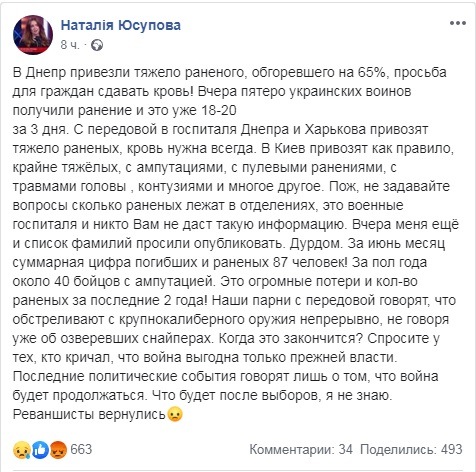
Task: Open Наталія Юсупова profile name link
Action: coord(121,25)
